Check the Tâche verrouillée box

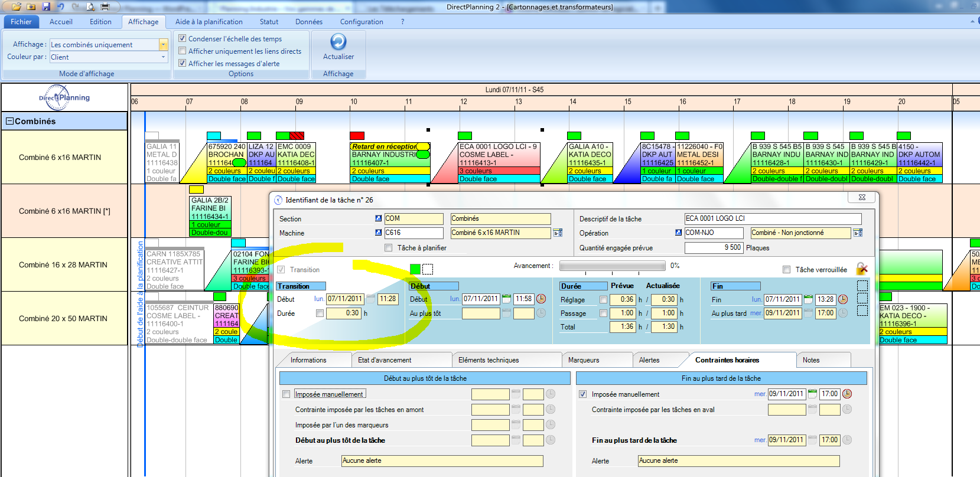point(786,270)
